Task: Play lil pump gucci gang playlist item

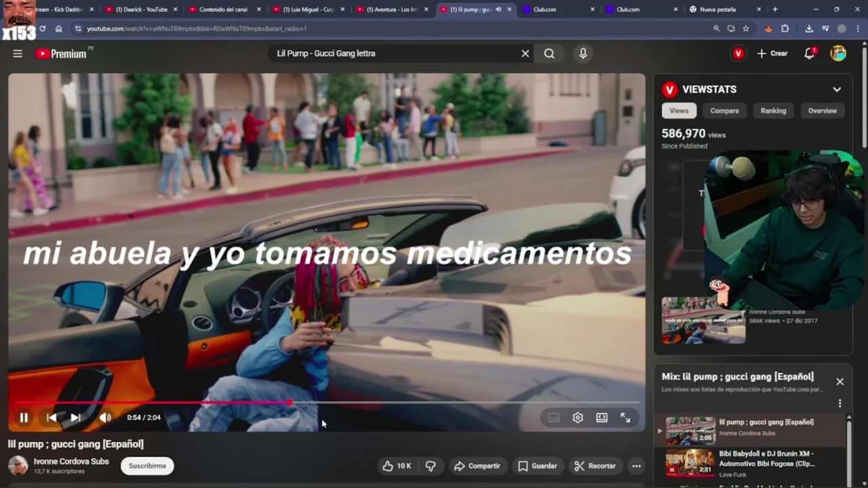Action: click(751, 430)
